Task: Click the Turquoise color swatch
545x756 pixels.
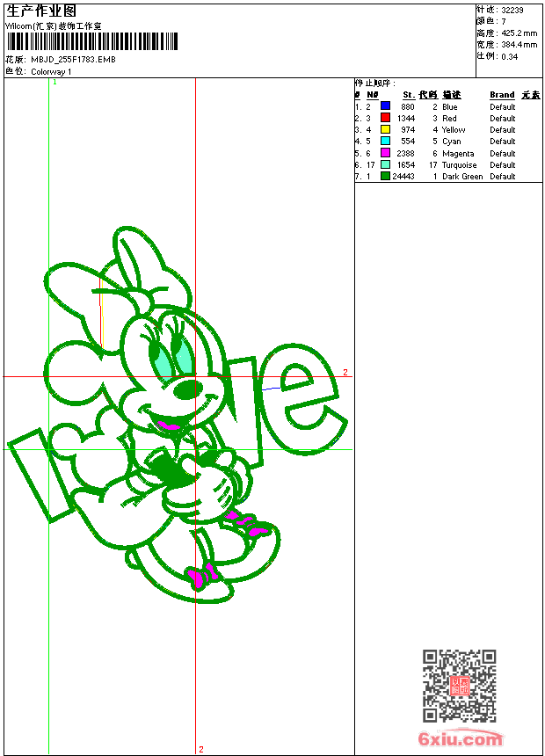Action: (385, 164)
